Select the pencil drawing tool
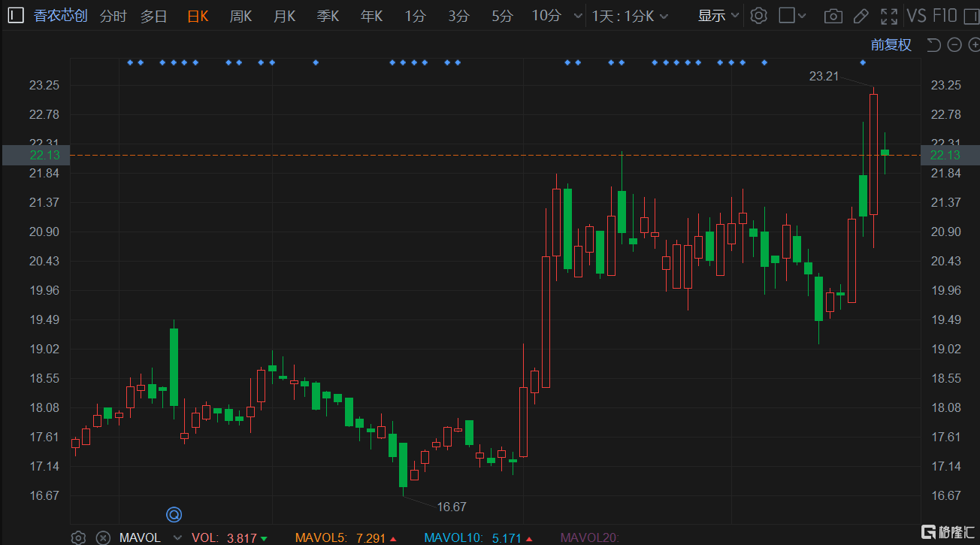This screenshot has width=980, height=545. click(861, 16)
